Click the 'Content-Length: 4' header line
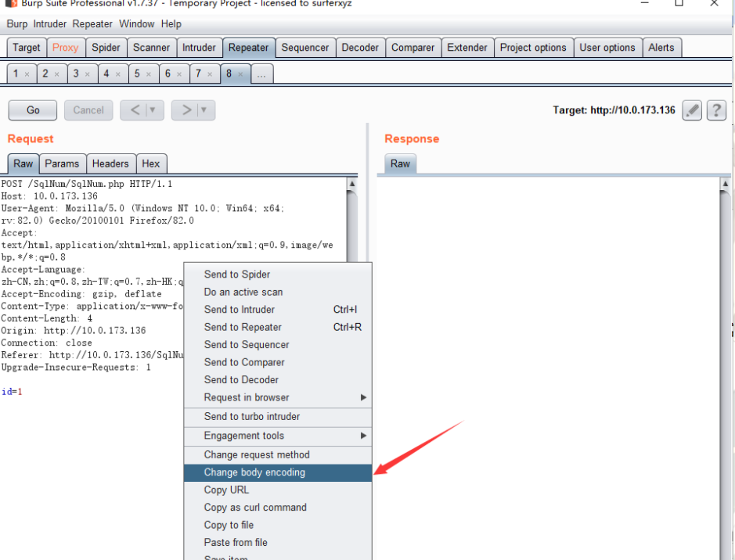This screenshot has height=560, width=735. click(x=47, y=318)
